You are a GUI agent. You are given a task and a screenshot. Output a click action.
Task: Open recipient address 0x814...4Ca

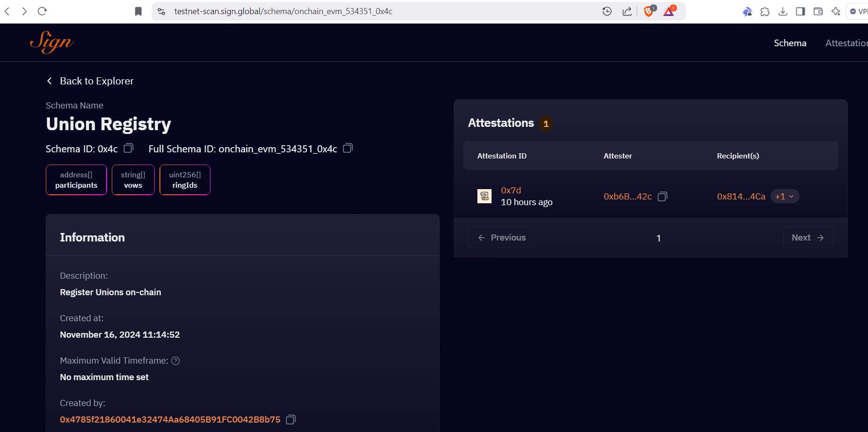coord(741,196)
